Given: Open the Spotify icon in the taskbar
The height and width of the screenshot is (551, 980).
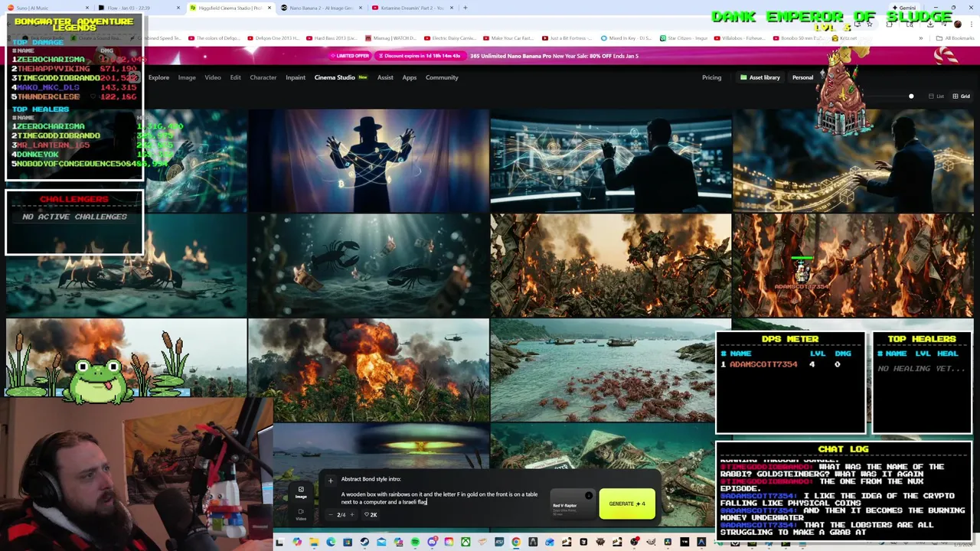Looking at the screenshot, I should [415, 543].
